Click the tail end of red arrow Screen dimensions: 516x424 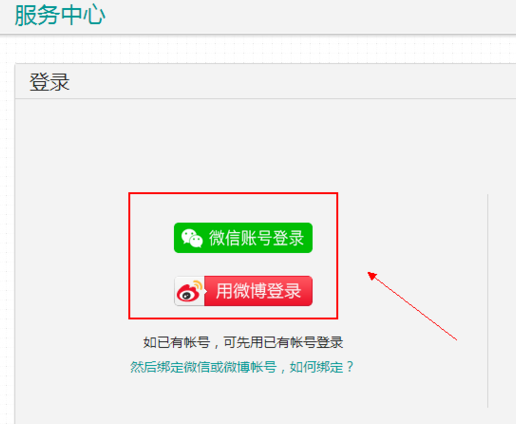455,339
